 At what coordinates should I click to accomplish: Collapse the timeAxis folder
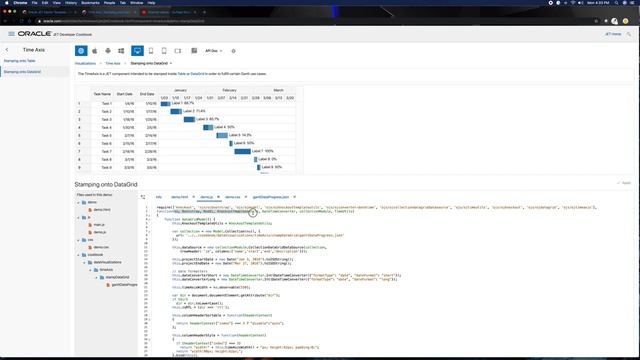91,270
